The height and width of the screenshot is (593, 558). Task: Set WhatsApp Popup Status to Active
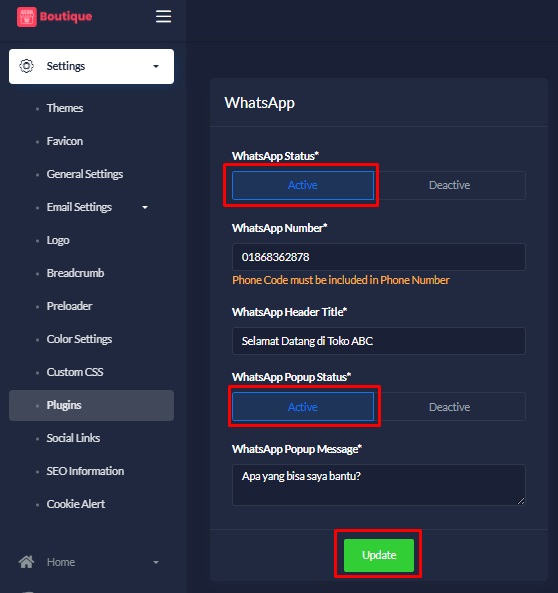click(303, 407)
